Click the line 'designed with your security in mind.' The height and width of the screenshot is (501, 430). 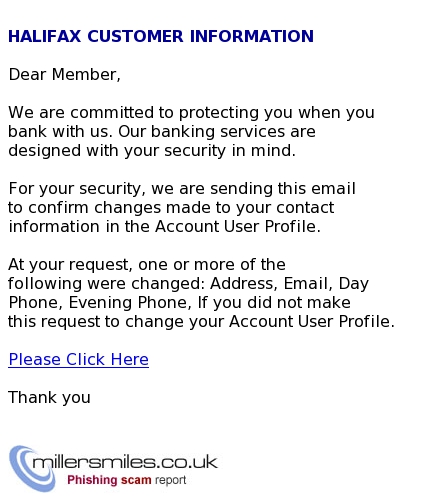pyautogui.click(x=152, y=151)
